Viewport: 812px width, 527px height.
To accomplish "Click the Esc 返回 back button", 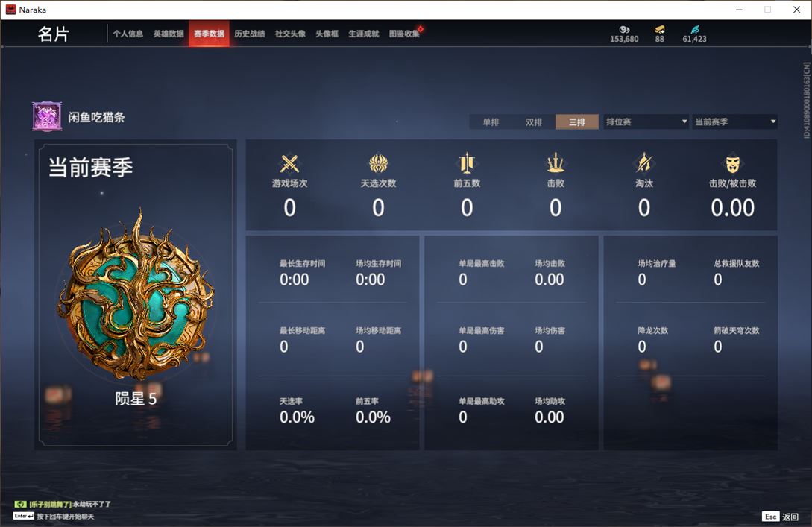I will pyautogui.click(x=781, y=517).
